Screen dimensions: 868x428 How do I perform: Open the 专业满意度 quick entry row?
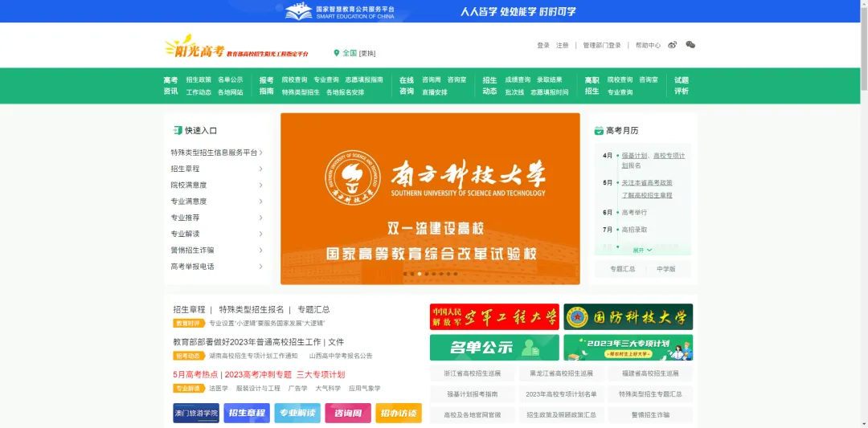tap(217, 202)
